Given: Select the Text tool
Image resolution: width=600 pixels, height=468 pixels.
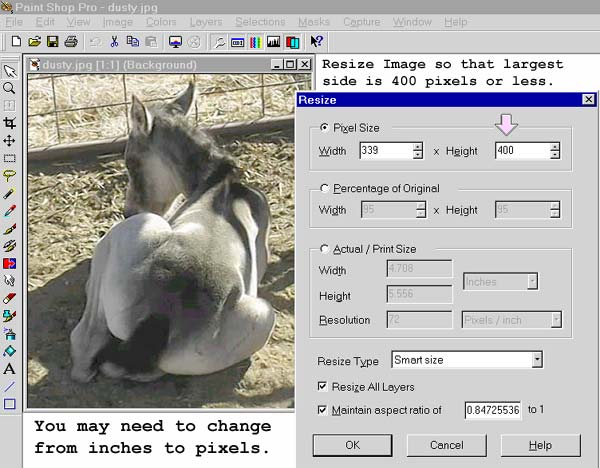Looking at the screenshot, I should [x=9, y=369].
